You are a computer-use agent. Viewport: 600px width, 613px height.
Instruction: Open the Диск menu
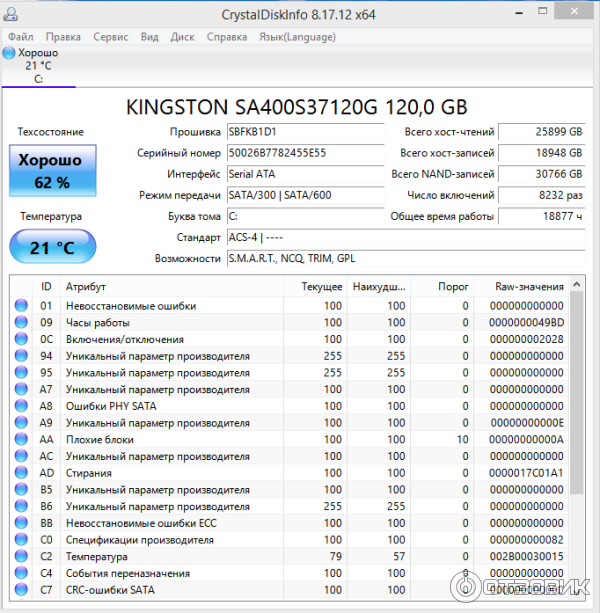(x=183, y=37)
